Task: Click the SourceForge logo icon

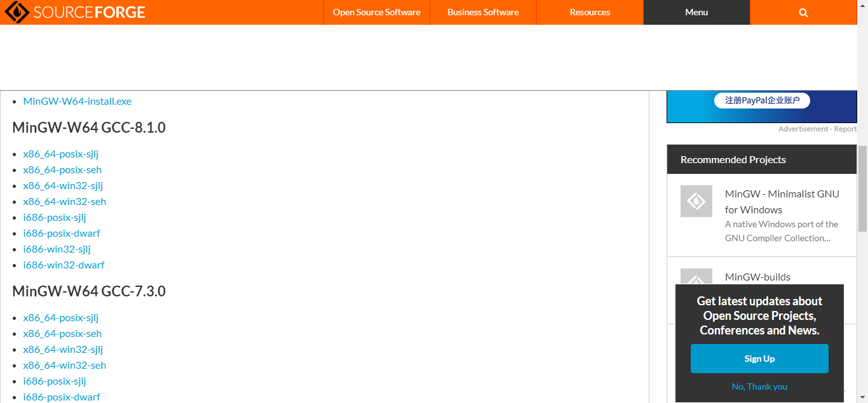Action: [17, 12]
